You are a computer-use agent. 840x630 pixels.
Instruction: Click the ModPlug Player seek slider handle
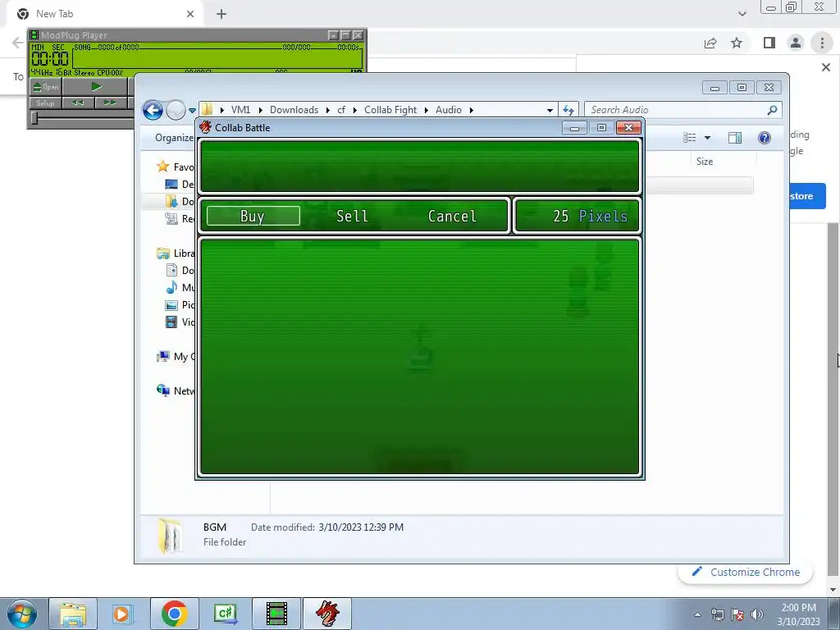(x=34, y=118)
